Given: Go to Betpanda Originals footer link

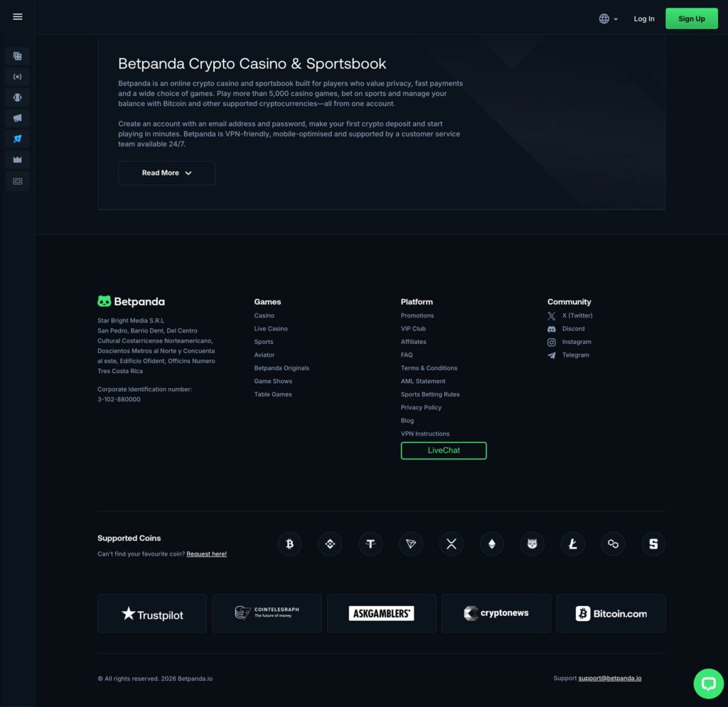Looking at the screenshot, I should point(282,368).
